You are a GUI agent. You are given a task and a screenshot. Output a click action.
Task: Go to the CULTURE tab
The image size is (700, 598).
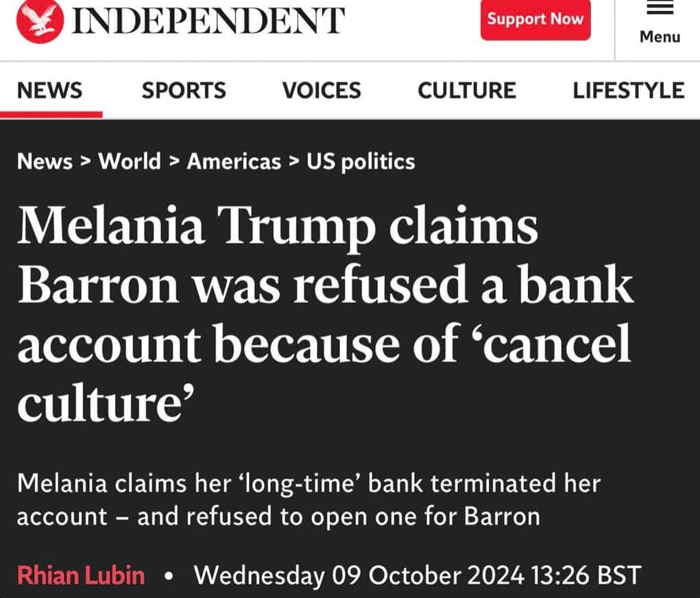coord(467,91)
